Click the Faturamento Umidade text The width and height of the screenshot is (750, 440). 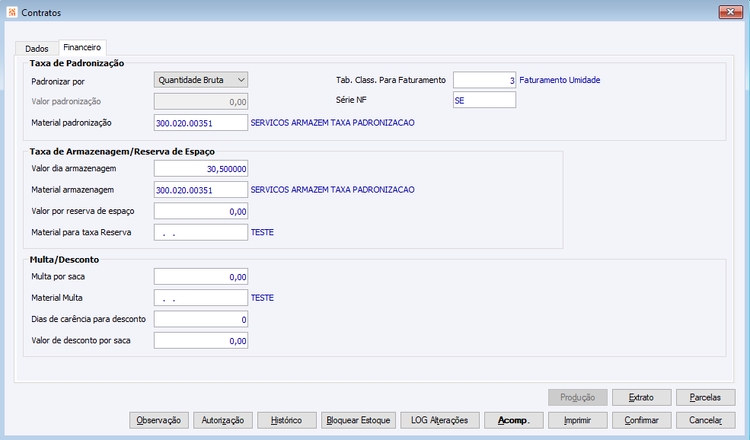[x=560, y=80]
